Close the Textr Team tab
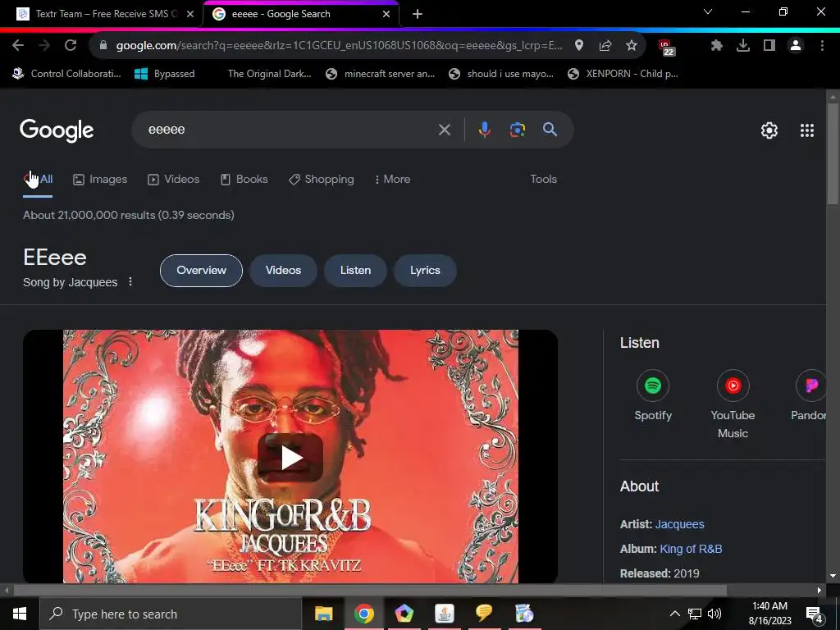The width and height of the screenshot is (840, 630). click(x=190, y=14)
